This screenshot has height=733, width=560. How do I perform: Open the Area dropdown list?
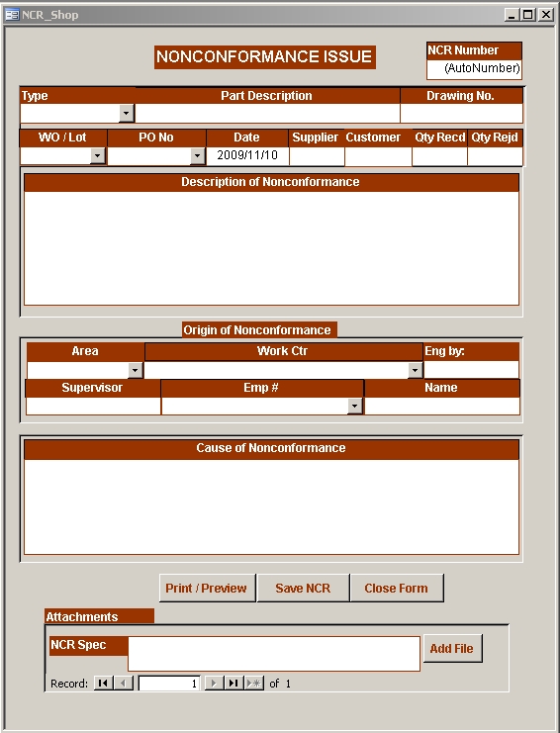(x=135, y=370)
